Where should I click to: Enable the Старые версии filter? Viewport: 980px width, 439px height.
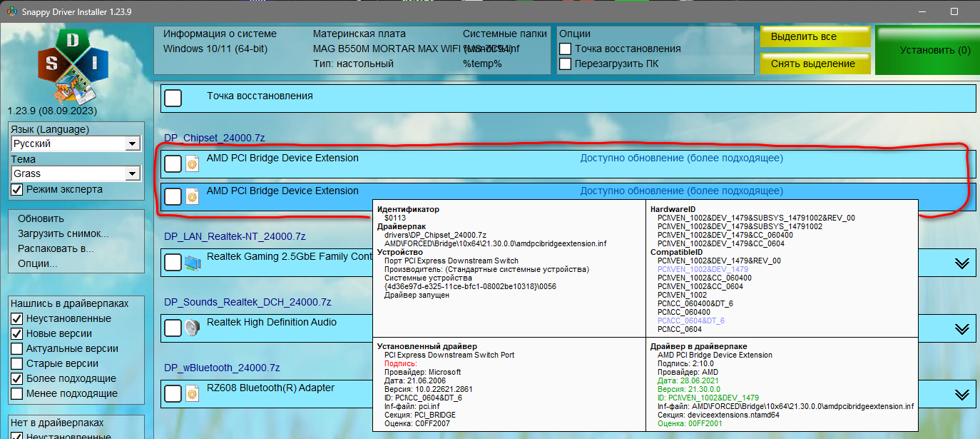[17, 363]
